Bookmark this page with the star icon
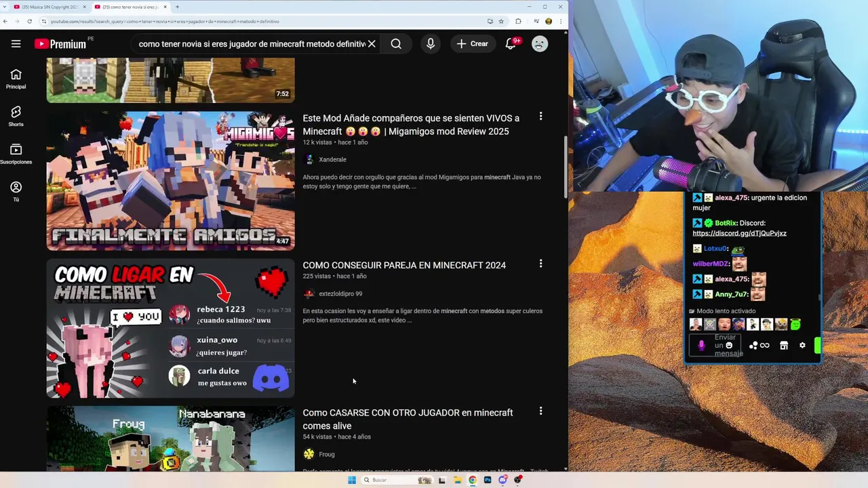 point(501,21)
